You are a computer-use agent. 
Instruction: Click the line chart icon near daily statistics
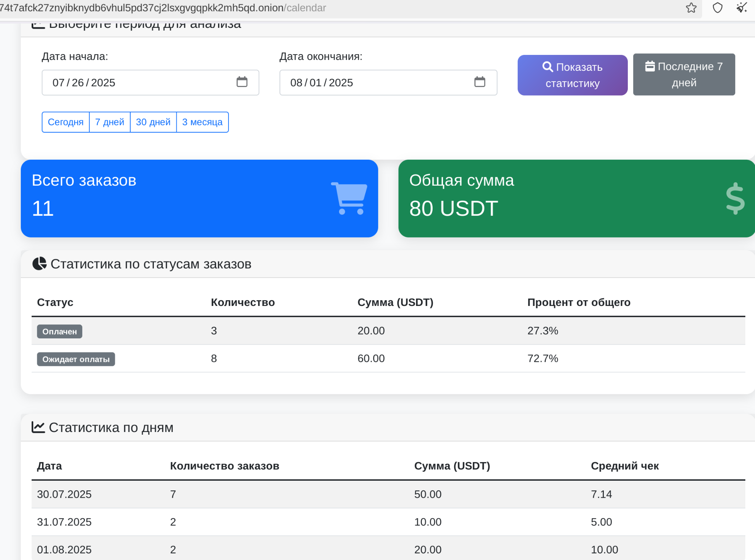(x=38, y=427)
